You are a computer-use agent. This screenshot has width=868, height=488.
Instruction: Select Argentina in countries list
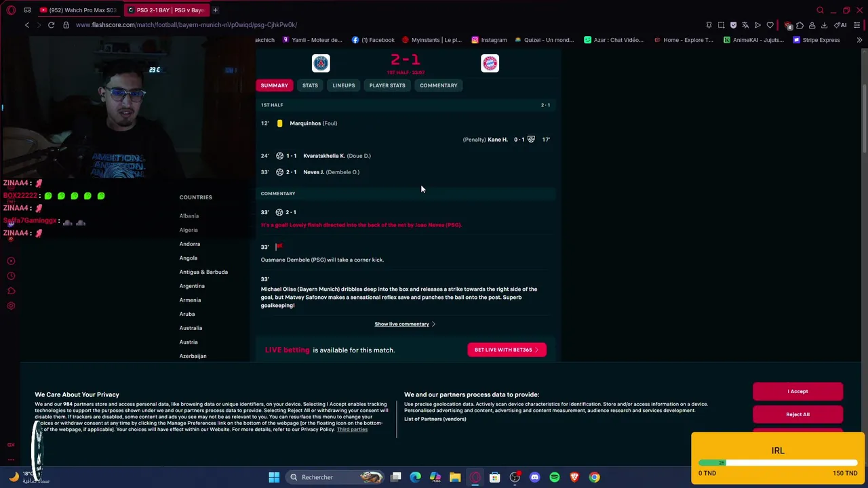(192, 286)
